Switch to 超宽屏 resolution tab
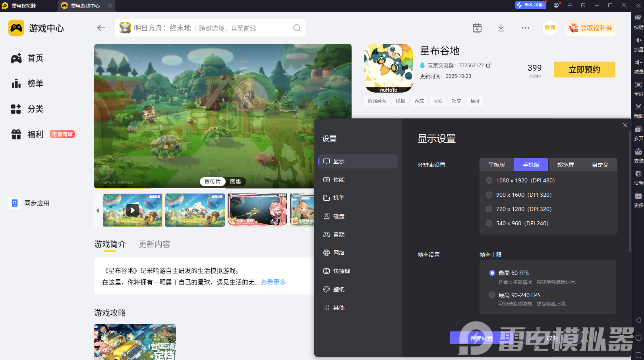The image size is (644, 360). 566,165
